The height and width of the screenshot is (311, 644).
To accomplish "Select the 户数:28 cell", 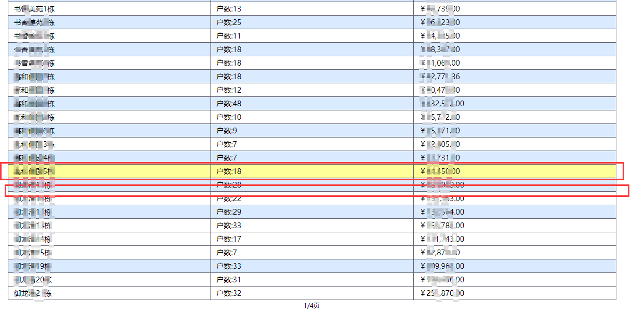I will (312, 185).
